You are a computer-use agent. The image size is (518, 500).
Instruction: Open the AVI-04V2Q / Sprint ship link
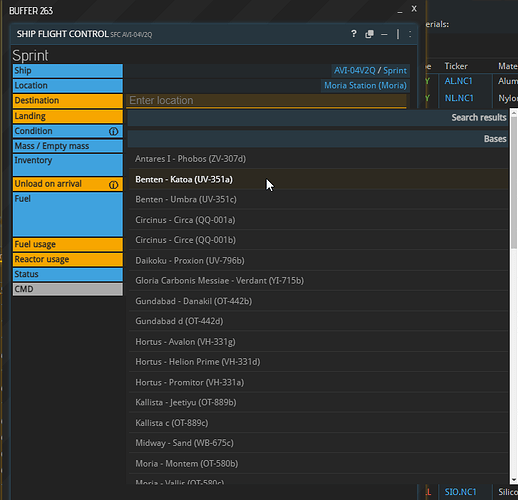pyautogui.click(x=370, y=71)
